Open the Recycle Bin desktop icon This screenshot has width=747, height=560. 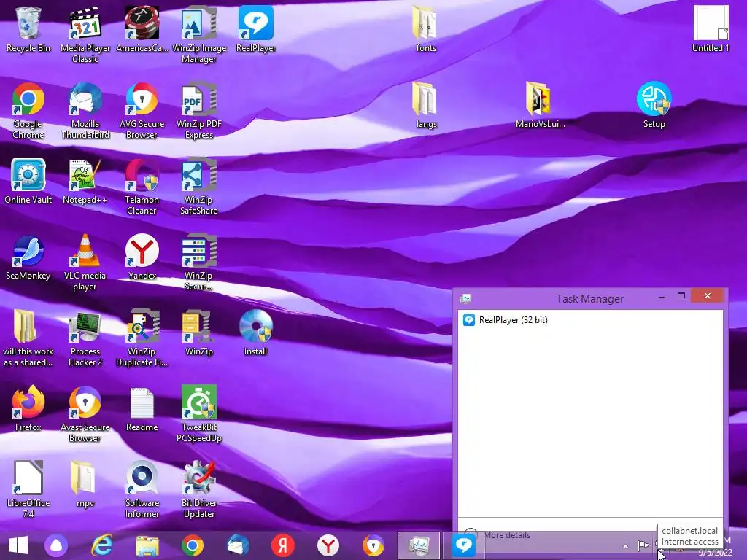coord(28,29)
